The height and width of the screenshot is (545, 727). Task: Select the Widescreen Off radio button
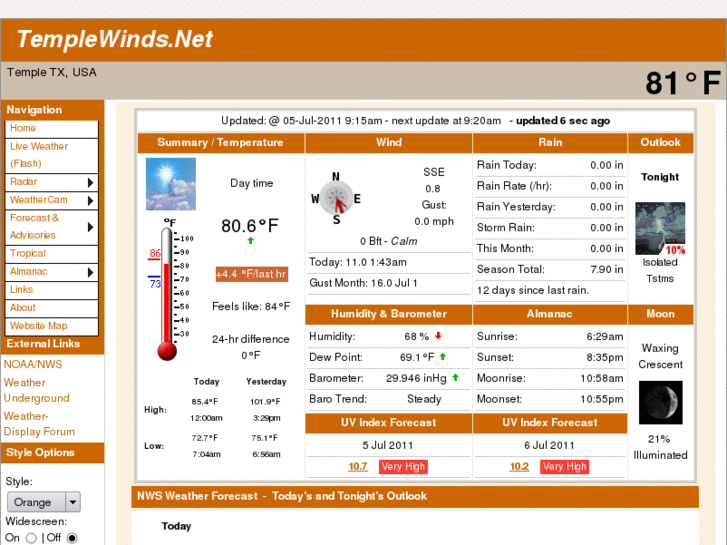coord(72,538)
